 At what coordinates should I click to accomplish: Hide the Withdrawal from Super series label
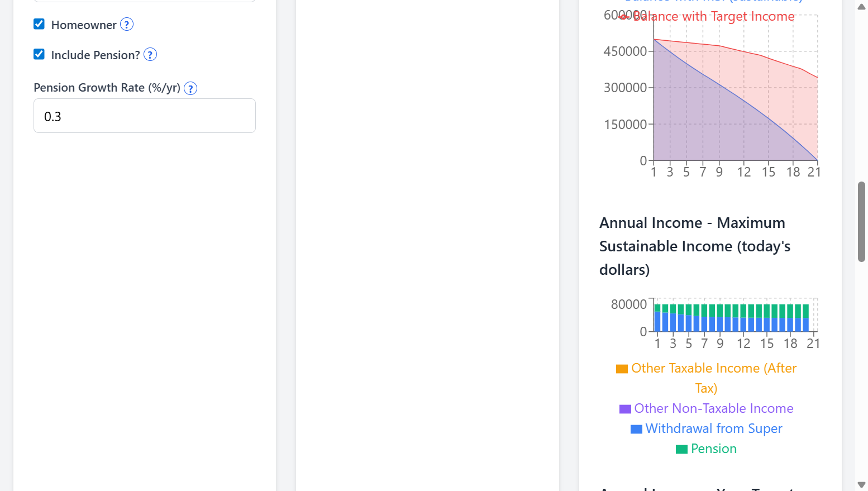point(713,429)
